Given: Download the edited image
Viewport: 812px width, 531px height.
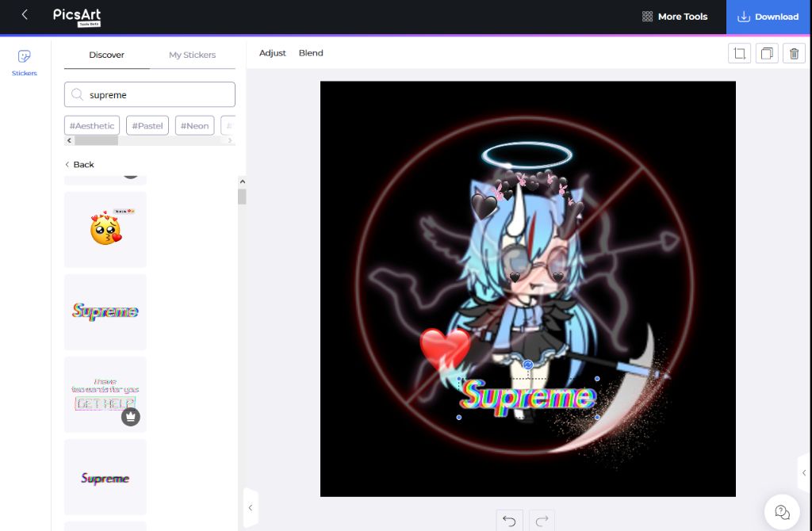Looking at the screenshot, I should coord(768,17).
